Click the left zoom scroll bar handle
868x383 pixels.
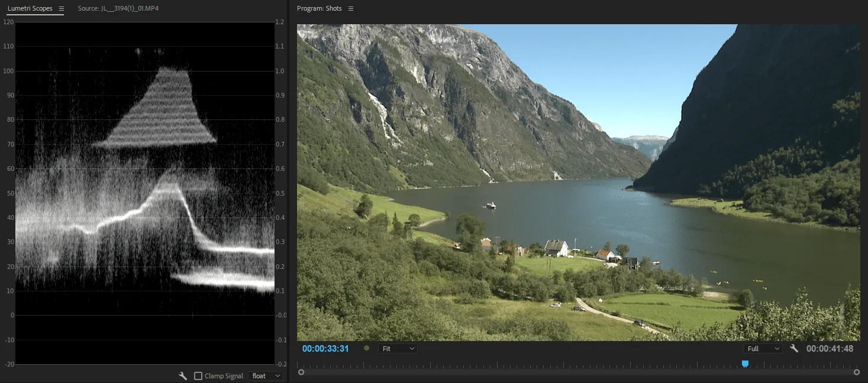pyautogui.click(x=301, y=372)
